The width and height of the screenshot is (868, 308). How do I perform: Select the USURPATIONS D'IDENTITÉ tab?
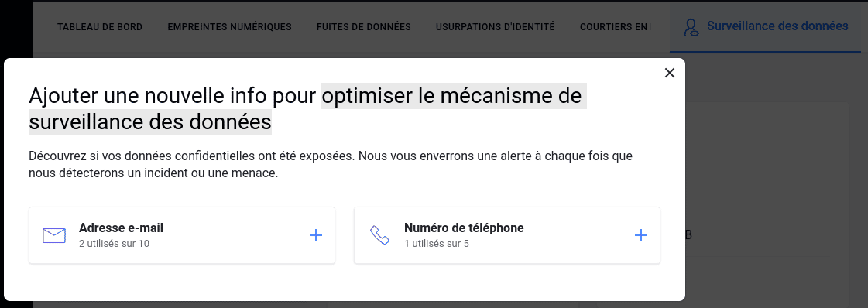pos(495,26)
